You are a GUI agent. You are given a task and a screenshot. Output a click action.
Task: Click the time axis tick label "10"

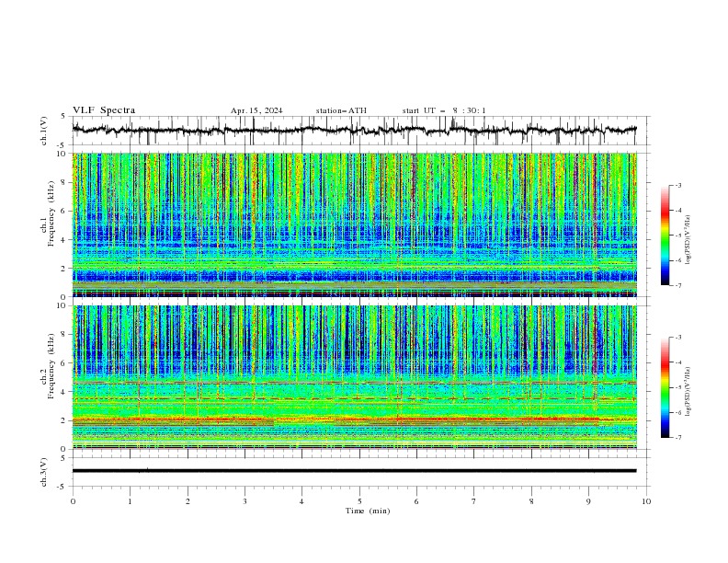click(x=646, y=501)
